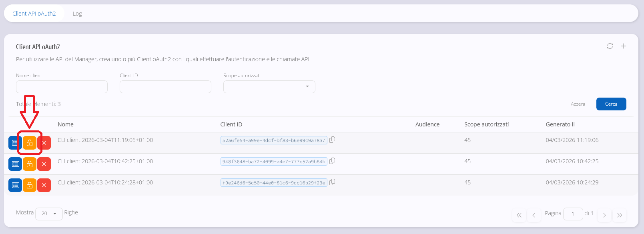Delete the client created at 11:19:05
Image resolution: width=644 pixels, height=234 pixels.
[x=44, y=143]
